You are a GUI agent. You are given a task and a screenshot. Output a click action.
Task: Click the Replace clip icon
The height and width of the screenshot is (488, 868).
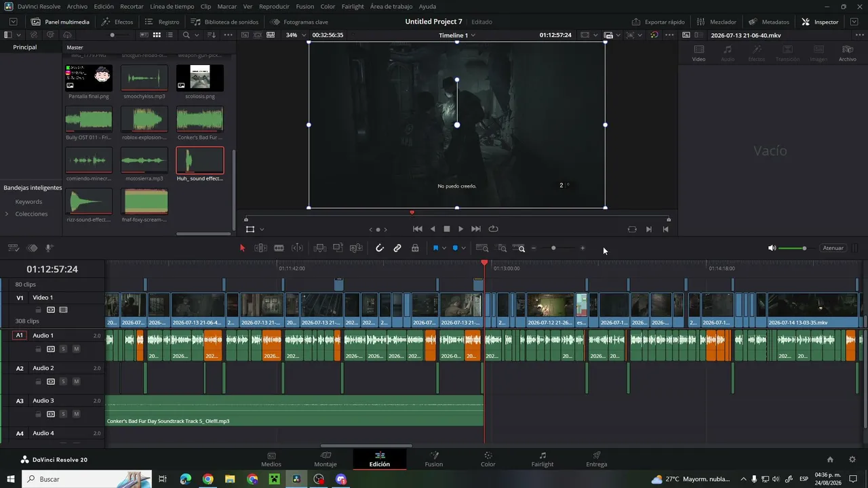(356, 248)
